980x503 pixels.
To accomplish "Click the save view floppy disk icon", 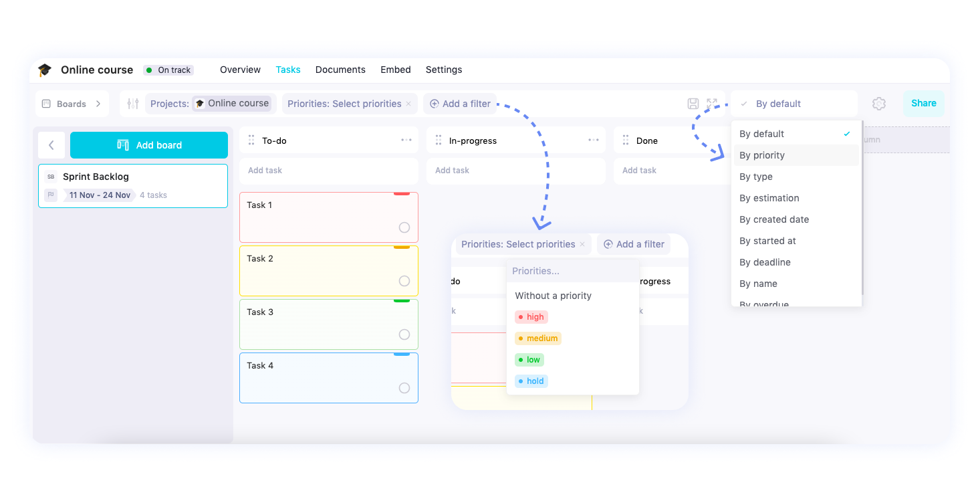I will pos(693,104).
